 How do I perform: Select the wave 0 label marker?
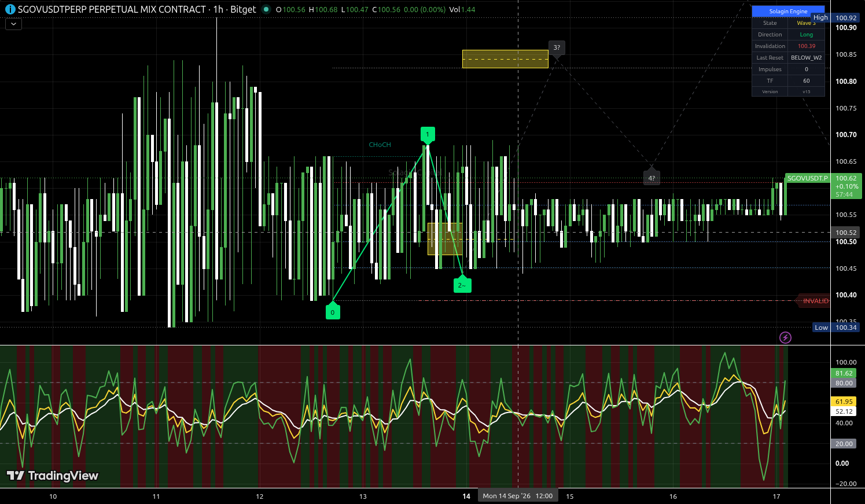pyautogui.click(x=333, y=312)
